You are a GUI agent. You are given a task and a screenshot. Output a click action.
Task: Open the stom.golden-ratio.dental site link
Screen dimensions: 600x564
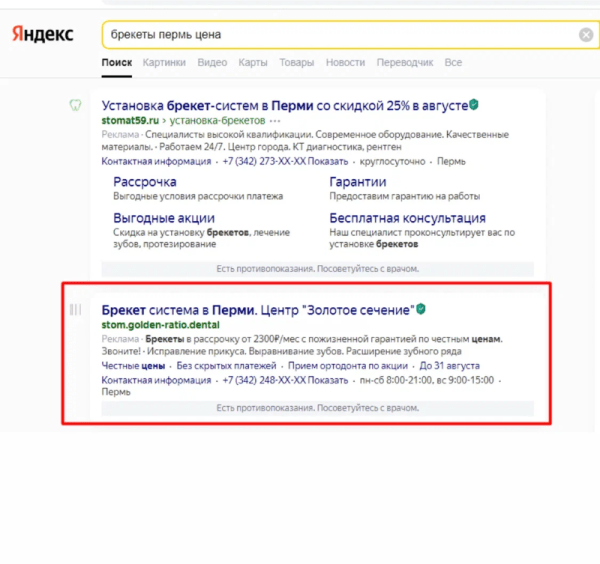coord(160,325)
